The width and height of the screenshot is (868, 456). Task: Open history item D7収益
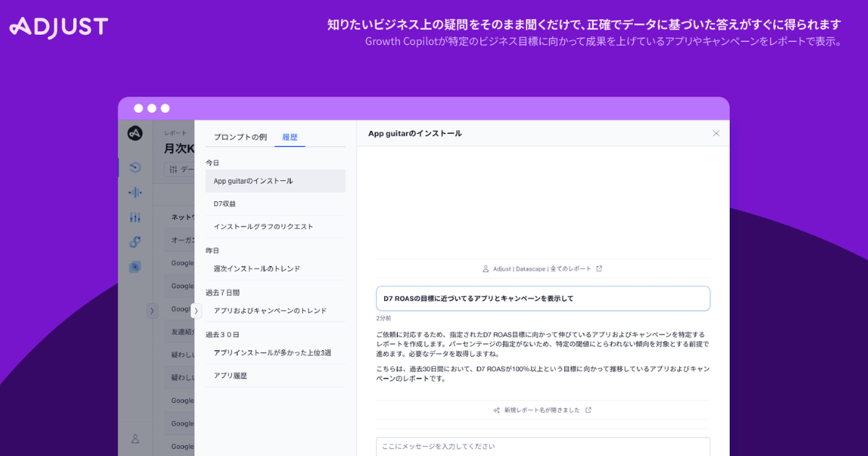(x=276, y=204)
